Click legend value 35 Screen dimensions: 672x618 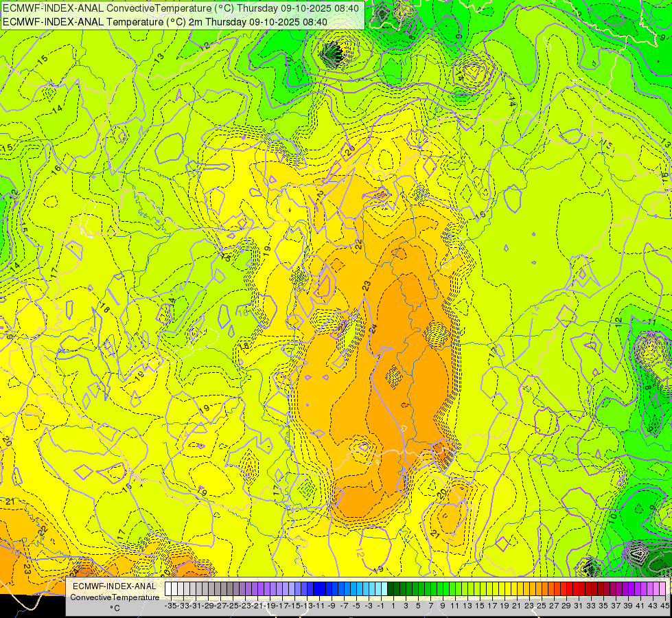[x=603, y=606]
